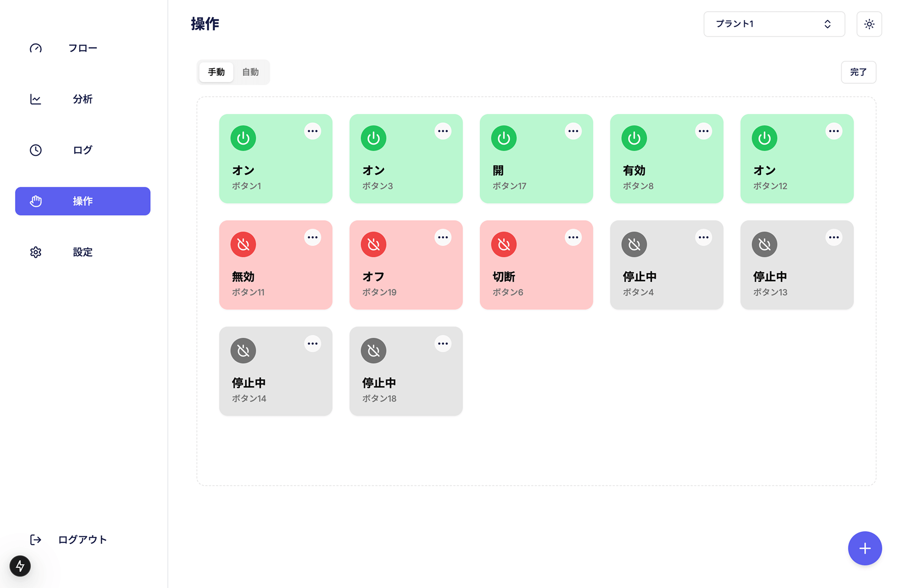
Task: Click the theme toggle sun icon
Action: pyautogui.click(x=869, y=24)
